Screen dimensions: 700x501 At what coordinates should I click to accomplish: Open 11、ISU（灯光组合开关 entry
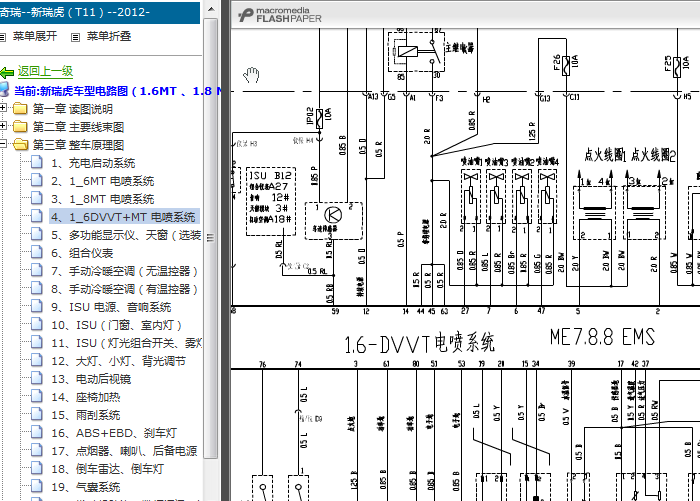pos(126,343)
